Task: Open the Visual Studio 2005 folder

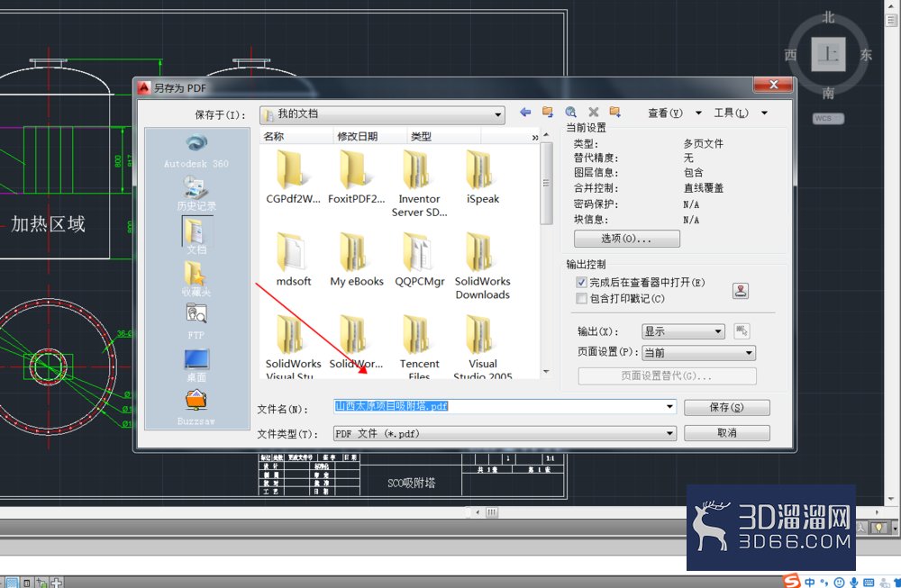Action: pos(483,347)
